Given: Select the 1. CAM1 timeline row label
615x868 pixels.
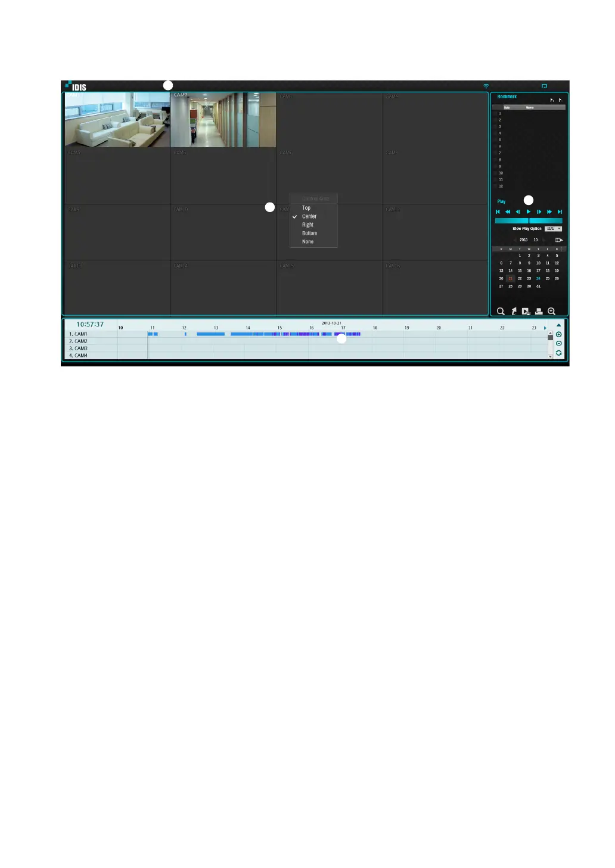Looking at the screenshot, I should (78, 334).
